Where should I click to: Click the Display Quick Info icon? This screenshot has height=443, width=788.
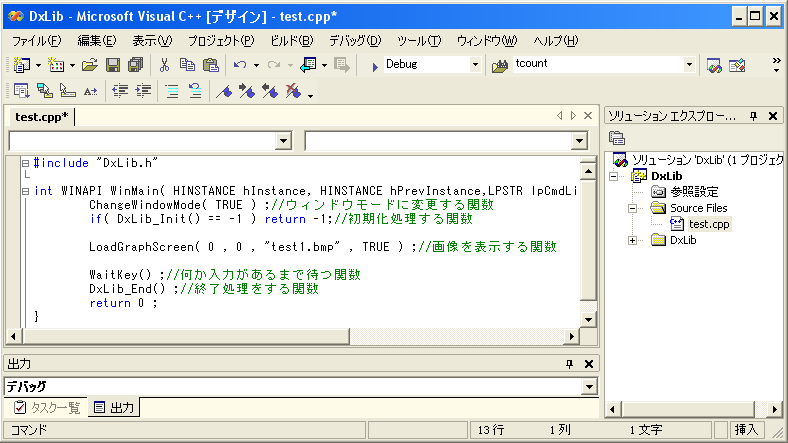click(x=67, y=91)
